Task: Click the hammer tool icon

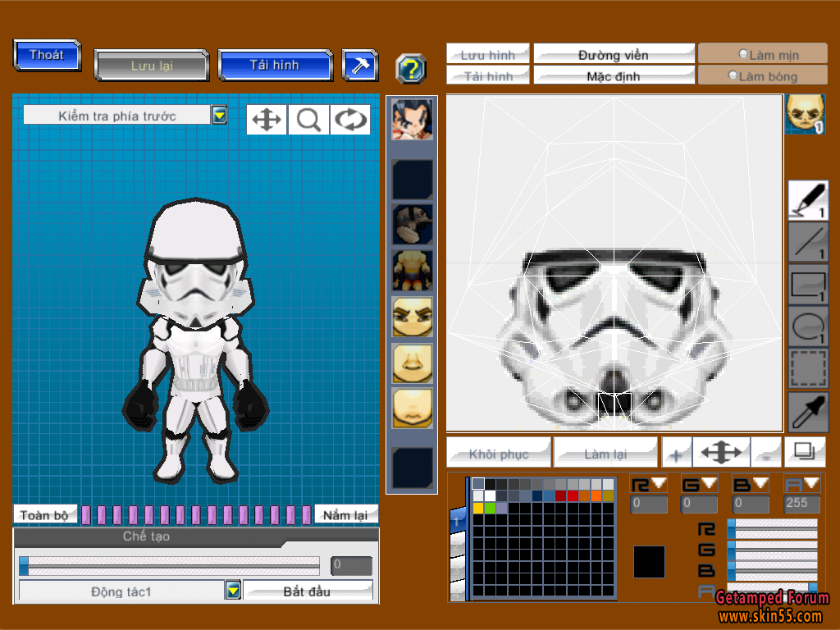Action: click(x=359, y=66)
